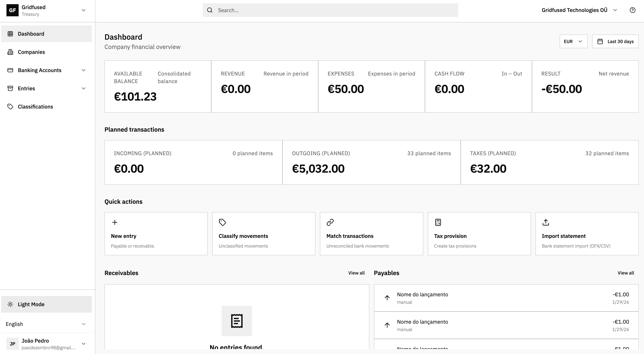Toggle Light Mode theme switch
The height and width of the screenshot is (354, 644).
(47, 304)
